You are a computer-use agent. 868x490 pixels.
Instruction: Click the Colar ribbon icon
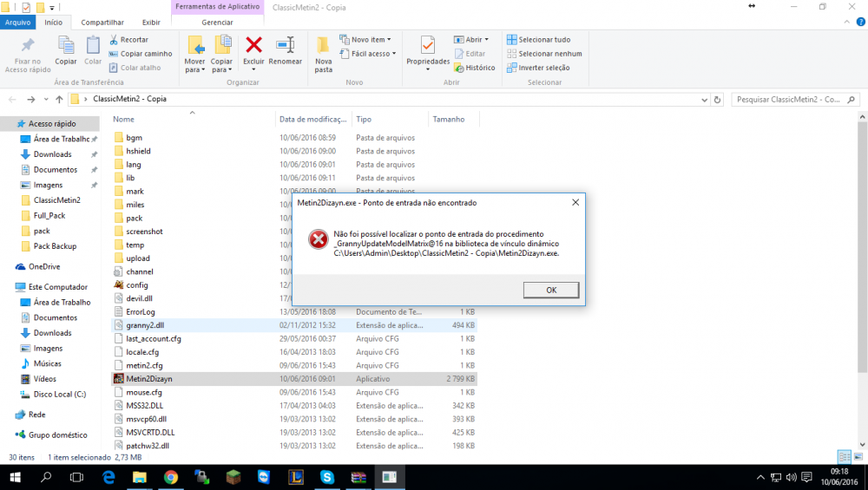click(93, 46)
